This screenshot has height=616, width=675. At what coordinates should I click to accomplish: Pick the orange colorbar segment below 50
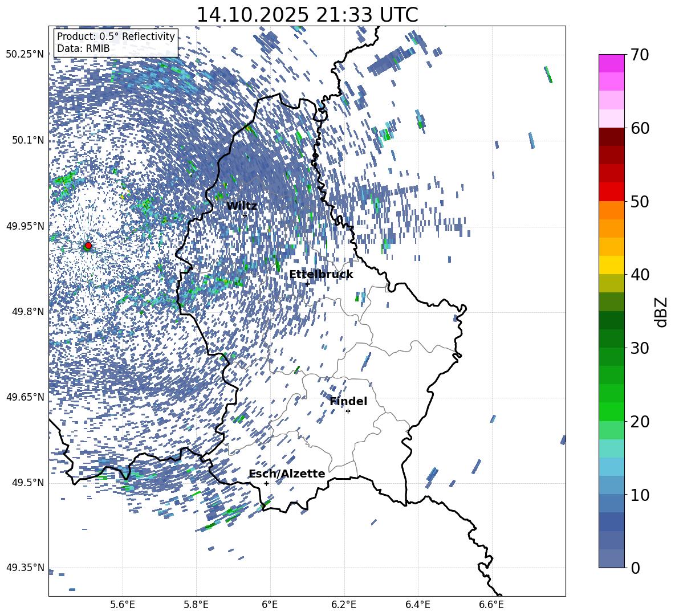[x=611, y=210]
